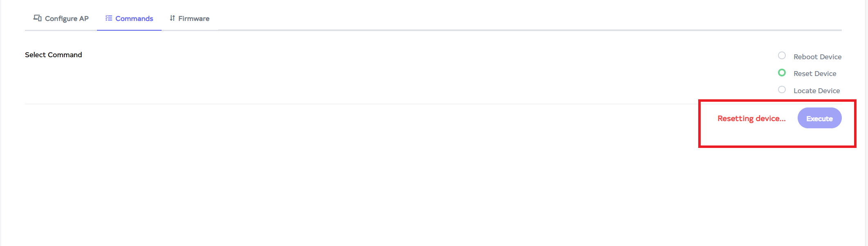Screen dimensions: 868x246
Task: Switch to the Commands tab label
Action: 134,18
